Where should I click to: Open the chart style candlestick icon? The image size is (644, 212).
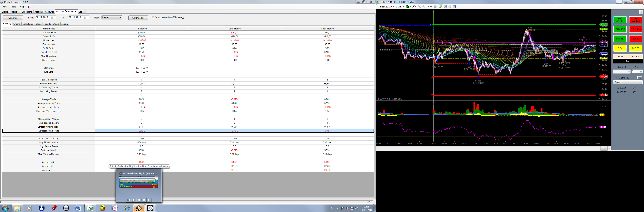[407, 7]
